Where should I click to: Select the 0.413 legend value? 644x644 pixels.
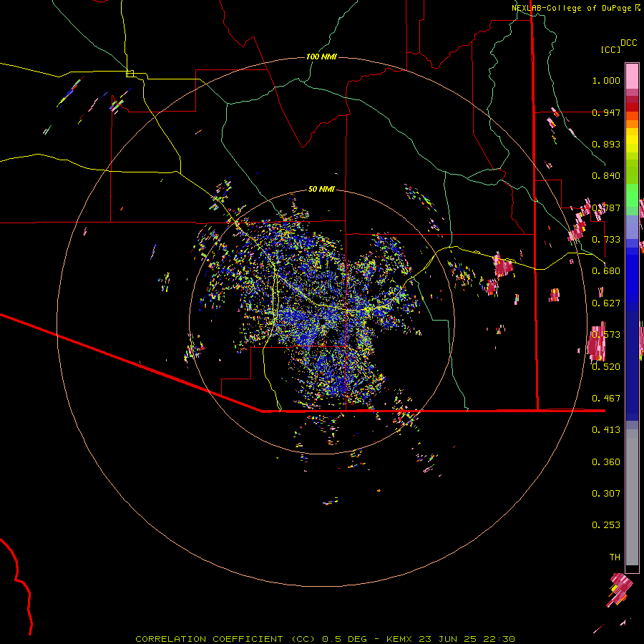(606, 430)
